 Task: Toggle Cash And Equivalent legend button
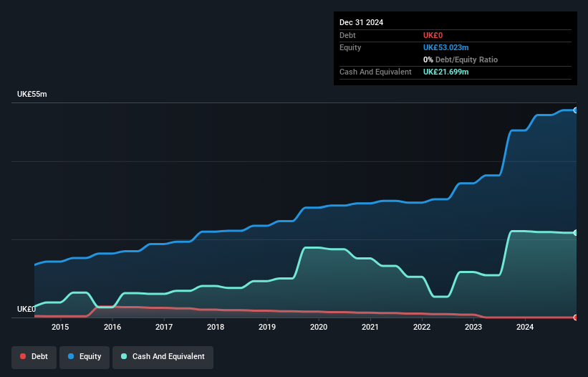(163, 357)
